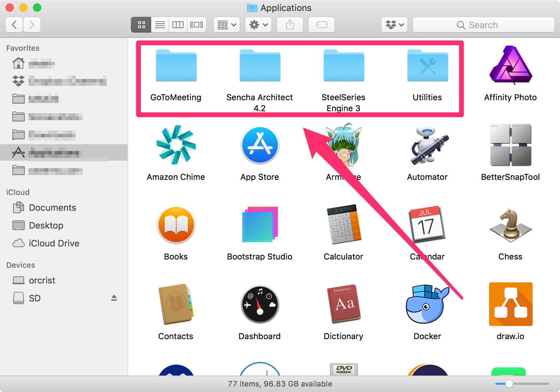The height and width of the screenshot is (392, 560).
Task: Open Automator
Action: (x=427, y=145)
